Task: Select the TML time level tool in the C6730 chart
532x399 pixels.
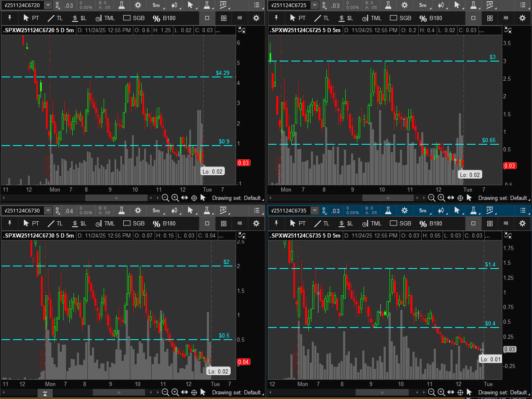Action: (105, 223)
